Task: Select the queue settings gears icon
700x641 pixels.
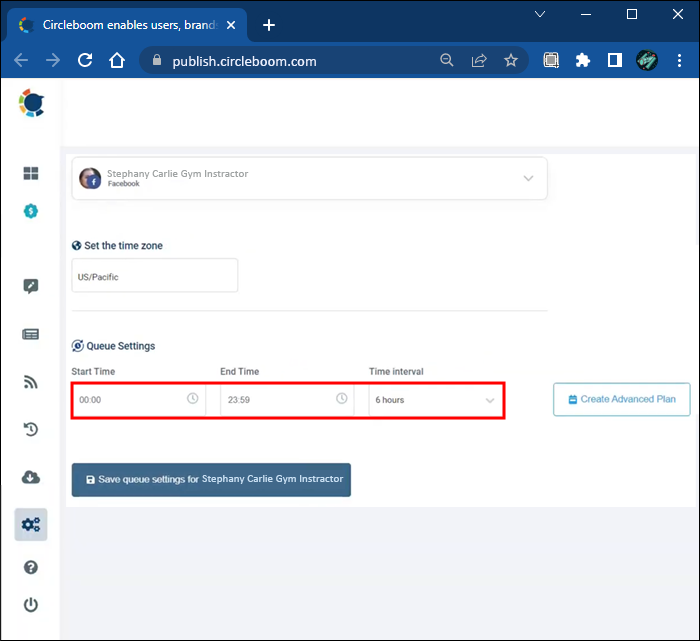Action: [x=31, y=524]
